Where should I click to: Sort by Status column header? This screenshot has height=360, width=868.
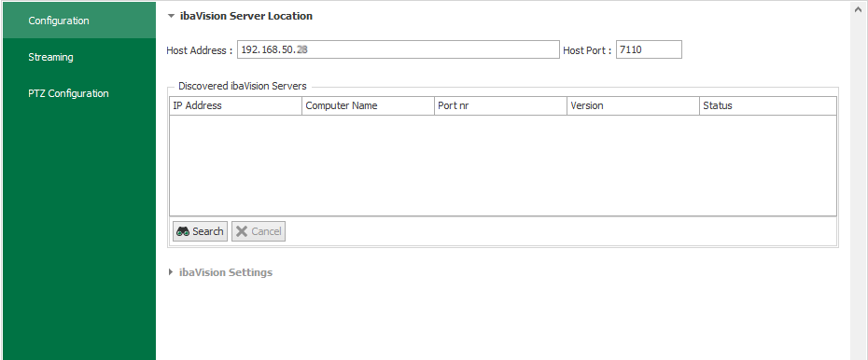coord(768,105)
